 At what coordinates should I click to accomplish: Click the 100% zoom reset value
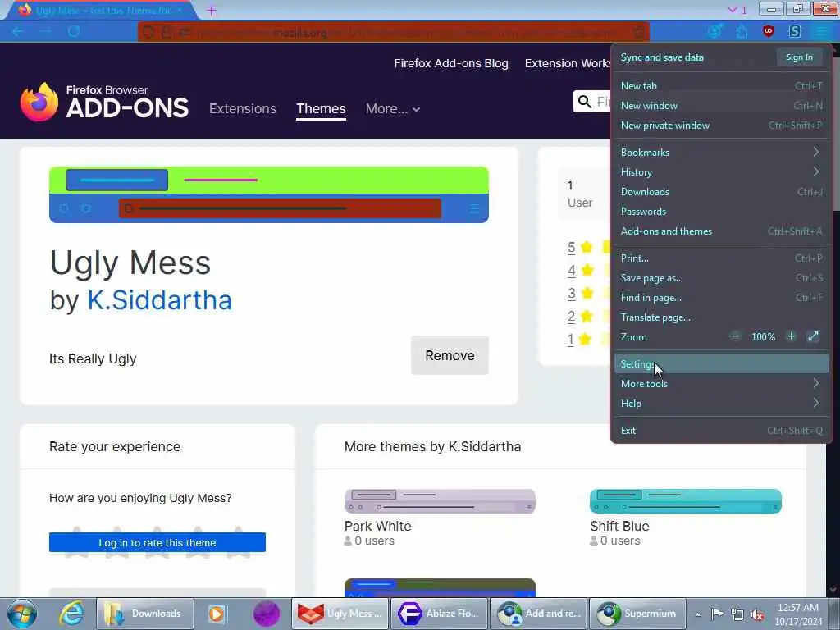tap(763, 336)
